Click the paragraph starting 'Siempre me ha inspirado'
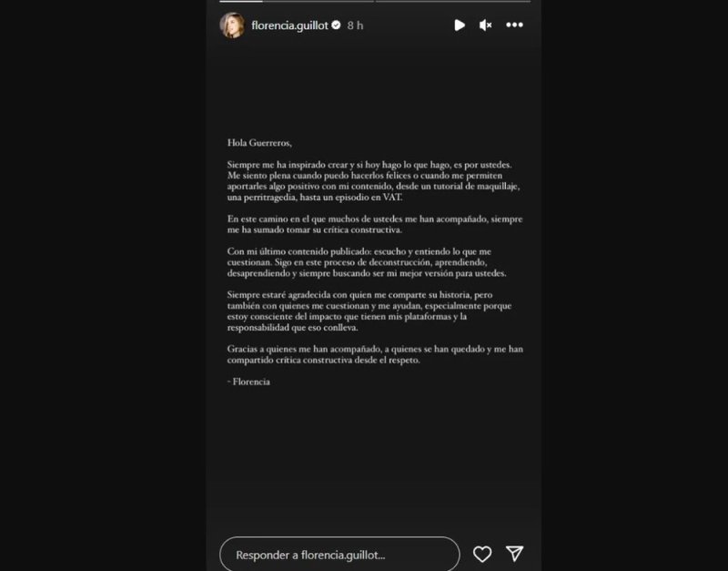This screenshot has width=728, height=571. pos(373,181)
